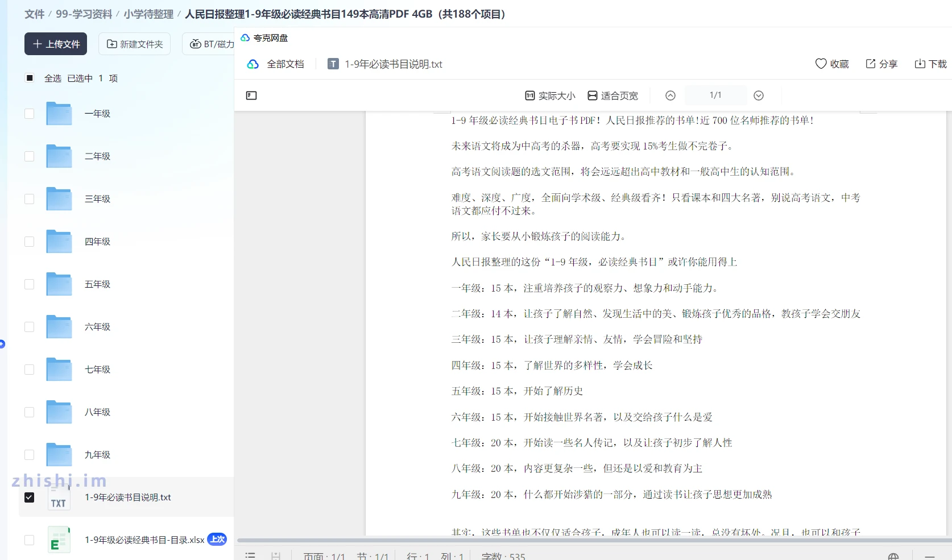
Task: Uncheck the 1-9年必读书目说明.txt checkbox
Action: click(x=30, y=497)
